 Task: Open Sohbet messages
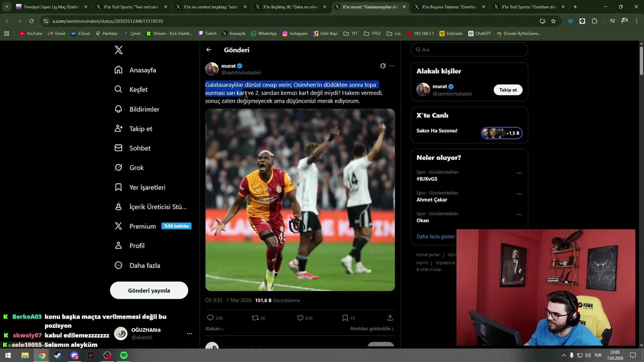click(132, 148)
